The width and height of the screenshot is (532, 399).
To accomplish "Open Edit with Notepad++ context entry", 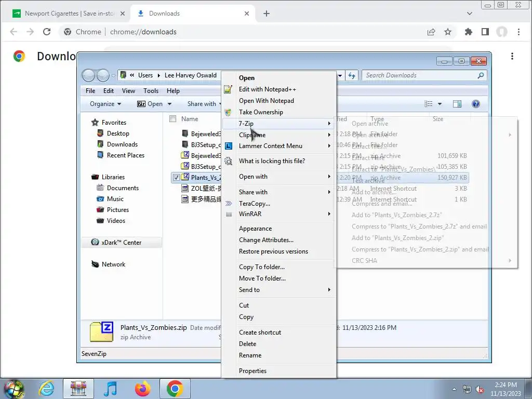I will (x=268, y=89).
